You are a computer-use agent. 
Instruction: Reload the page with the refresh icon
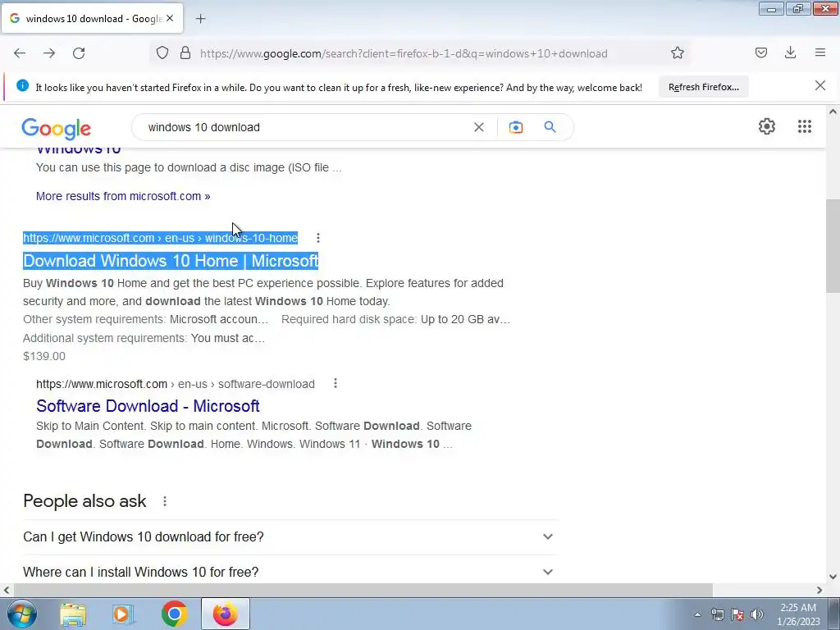[x=79, y=53]
